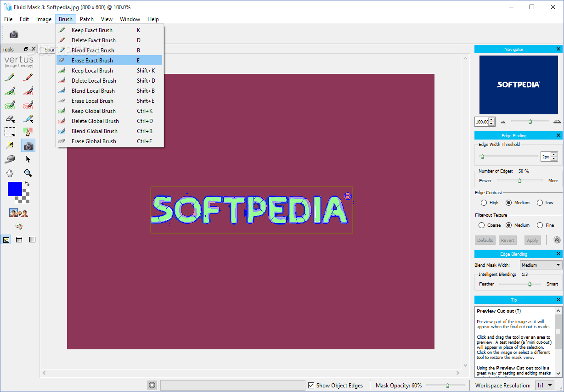Screen dimensions: 564x392
Task: Activate the pen nib vector tool
Action: click(28, 132)
